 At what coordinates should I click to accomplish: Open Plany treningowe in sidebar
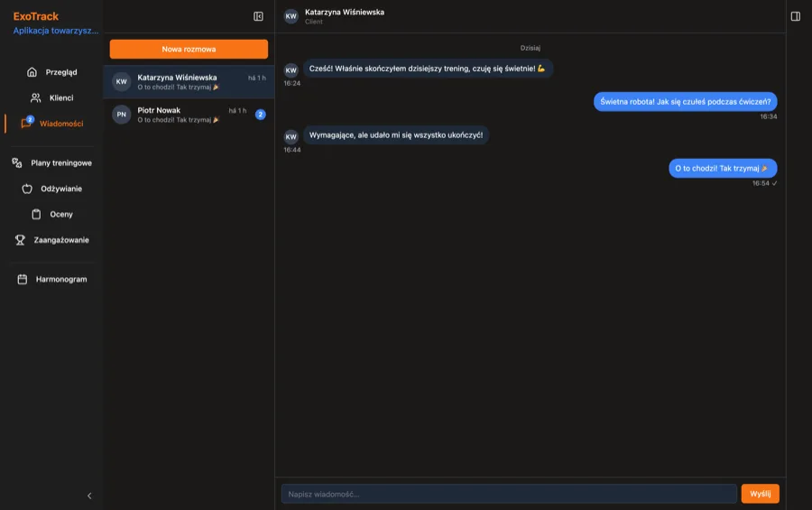pos(51,162)
